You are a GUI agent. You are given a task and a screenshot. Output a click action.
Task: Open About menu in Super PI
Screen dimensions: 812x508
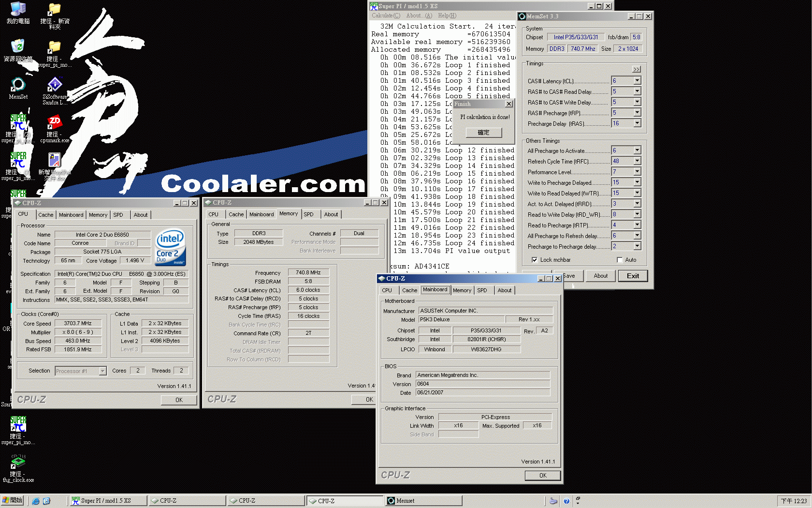[419, 15]
